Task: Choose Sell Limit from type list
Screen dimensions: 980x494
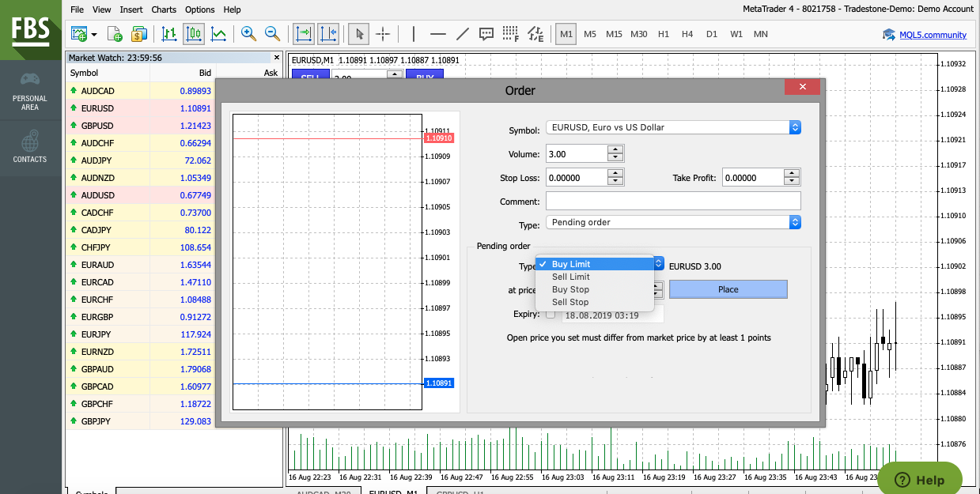Action: [595, 277]
